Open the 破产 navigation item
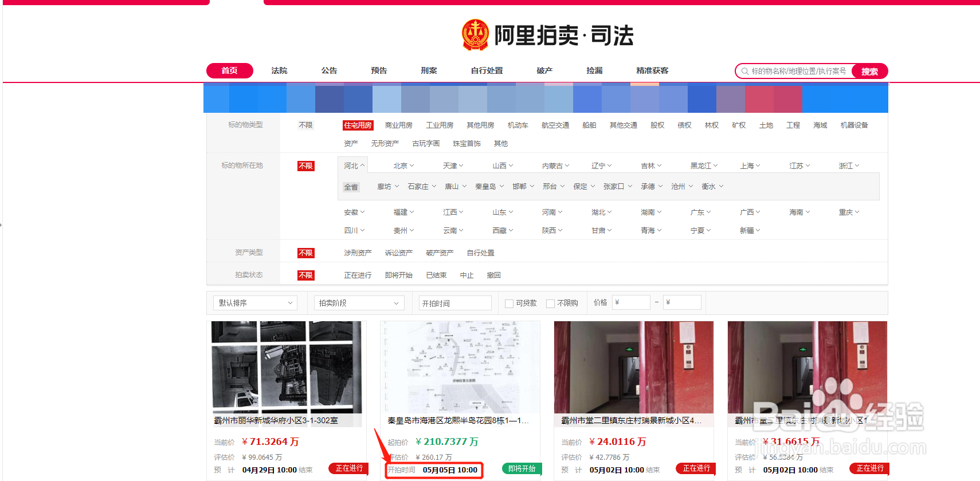Viewport: 980px width, 481px height. [x=544, y=70]
